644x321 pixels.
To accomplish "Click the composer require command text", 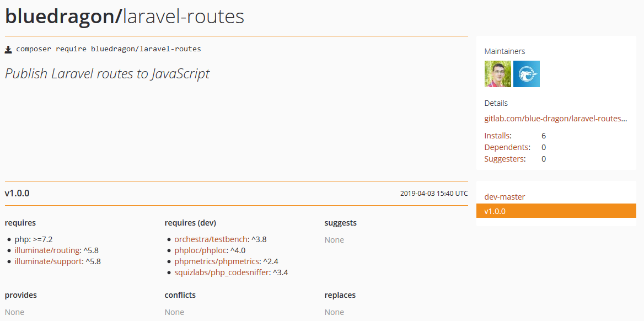I will (x=109, y=49).
